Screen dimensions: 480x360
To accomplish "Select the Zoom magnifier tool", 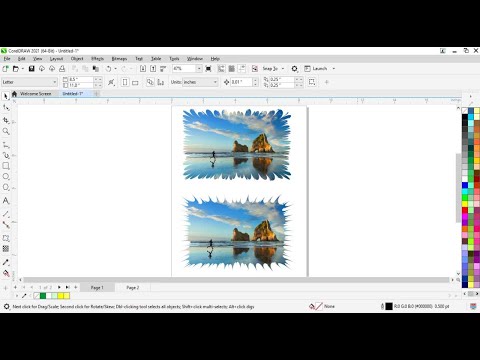I will click(x=6, y=131).
